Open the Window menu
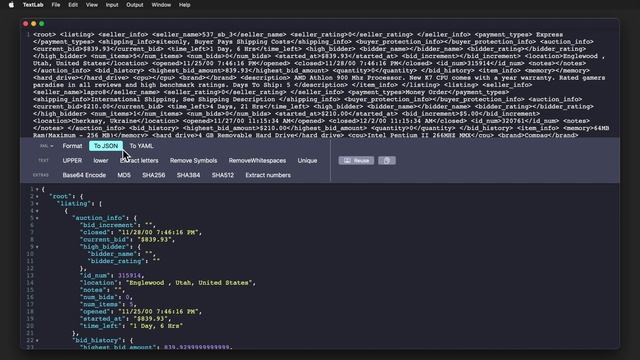 pyautogui.click(x=161, y=5)
